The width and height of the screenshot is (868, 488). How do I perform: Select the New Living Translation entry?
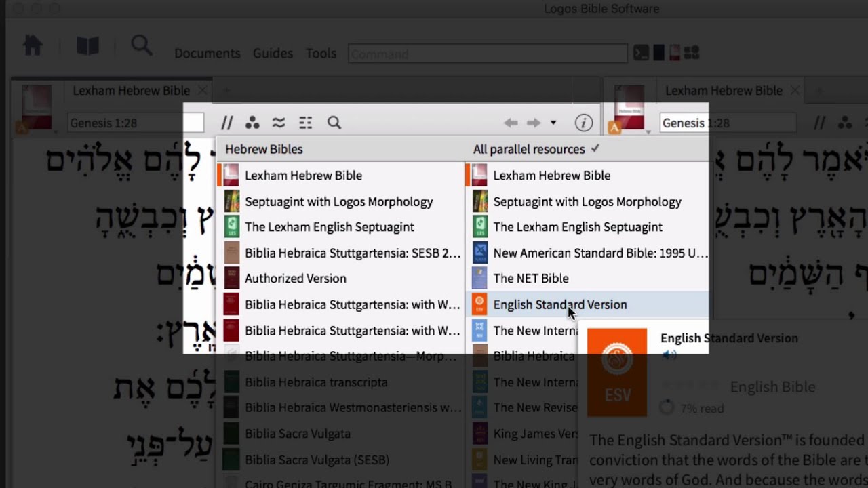[x=522, y=459]
